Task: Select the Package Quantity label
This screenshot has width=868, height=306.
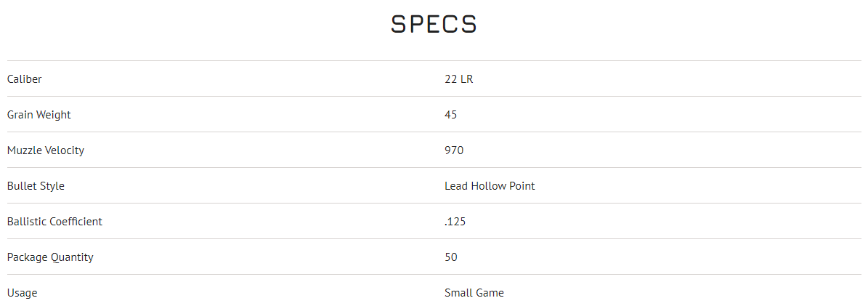Action: click(50, 257)
